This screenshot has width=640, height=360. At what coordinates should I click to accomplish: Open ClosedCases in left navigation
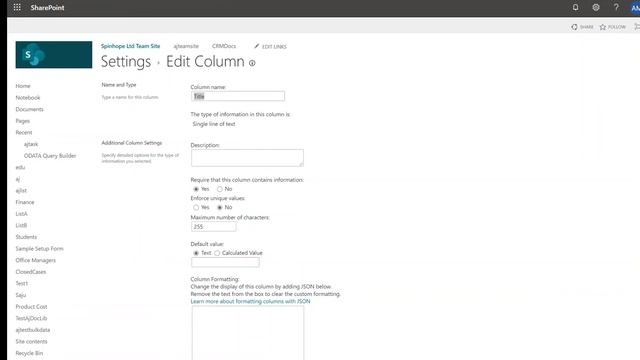tap(31, 272)
